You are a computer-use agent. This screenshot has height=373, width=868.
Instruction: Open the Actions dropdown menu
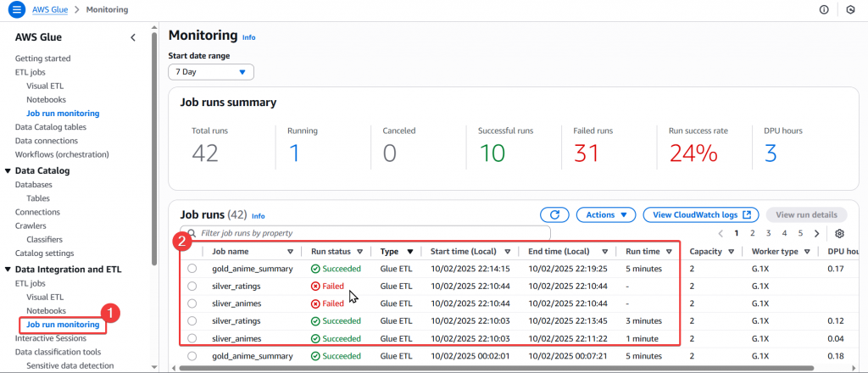coord(607,214)
